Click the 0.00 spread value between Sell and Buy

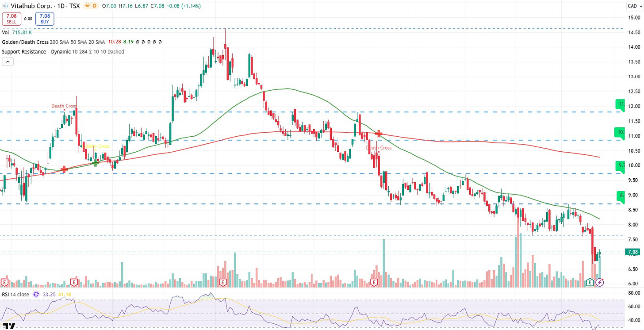28,19
